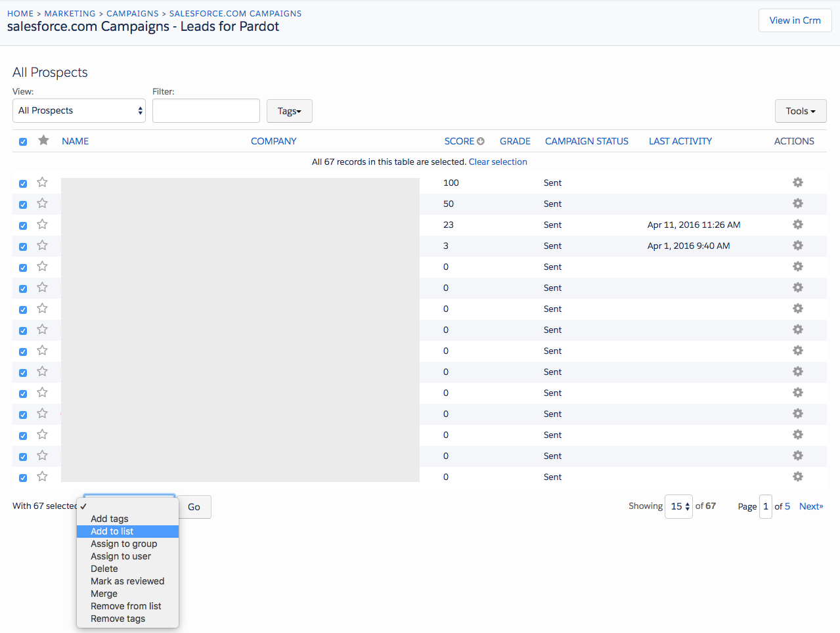Screen dimensions: 840x633
Task: Uncheck the last row's checkbox
Action: click(x=23, y=478)
